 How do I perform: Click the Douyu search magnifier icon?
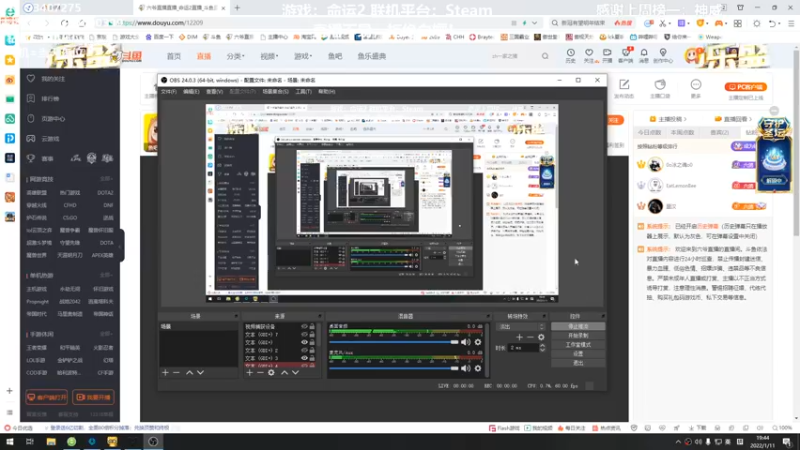coord(545,56)
